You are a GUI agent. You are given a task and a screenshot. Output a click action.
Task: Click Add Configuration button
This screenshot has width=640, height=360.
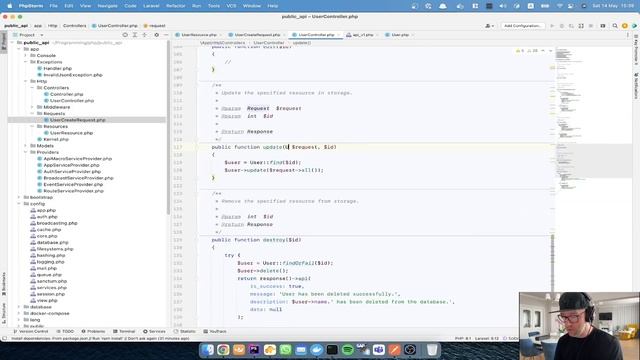(x=522, y=26)
